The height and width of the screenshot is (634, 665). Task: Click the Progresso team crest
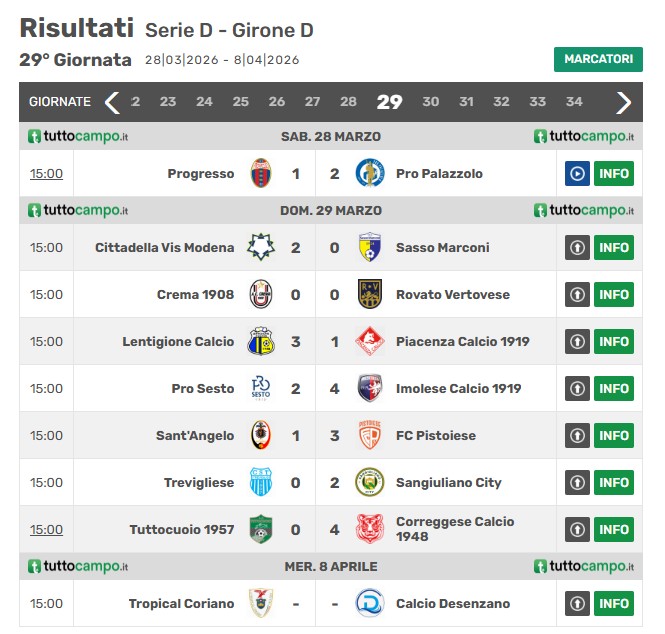point(261,173)
